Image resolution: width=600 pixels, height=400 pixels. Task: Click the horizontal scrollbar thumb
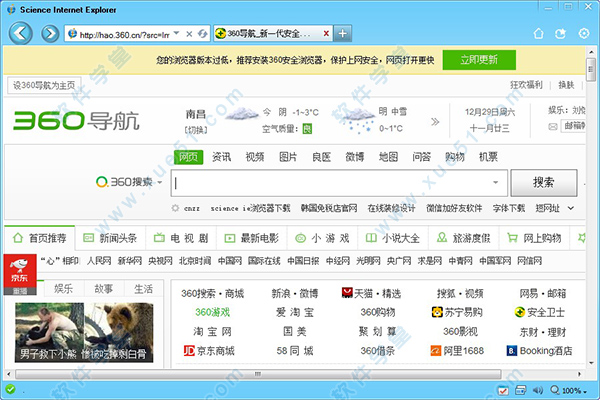point(258,374)
